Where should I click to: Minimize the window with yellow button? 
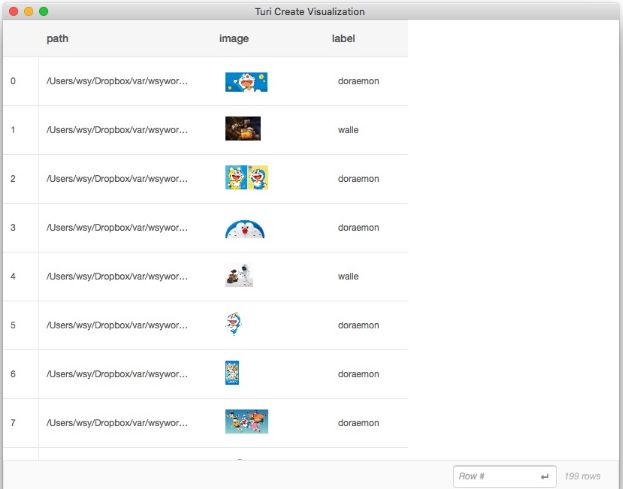coord(29,12)
